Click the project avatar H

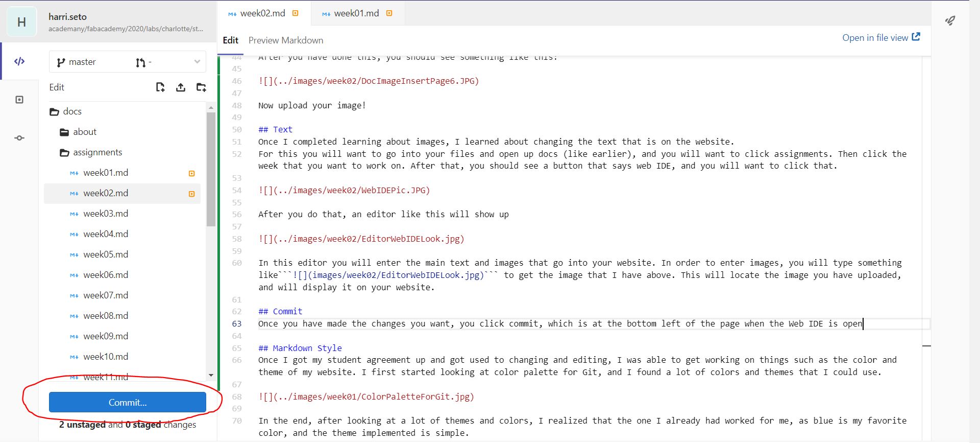(21, 22)
